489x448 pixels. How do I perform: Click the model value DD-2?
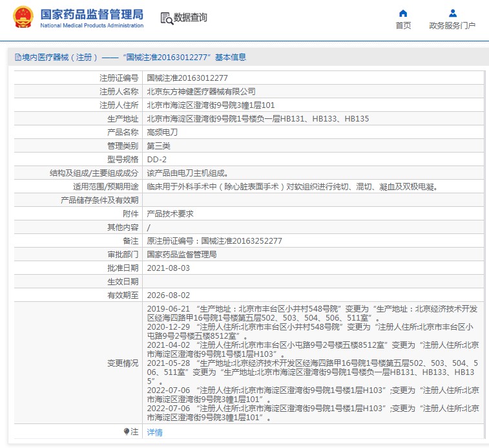coord(157,160)
